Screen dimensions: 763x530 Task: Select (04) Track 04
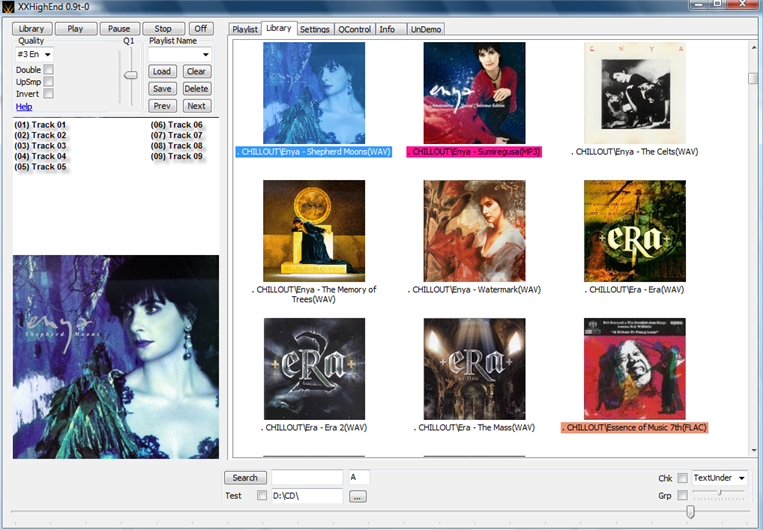click(40, 156)
